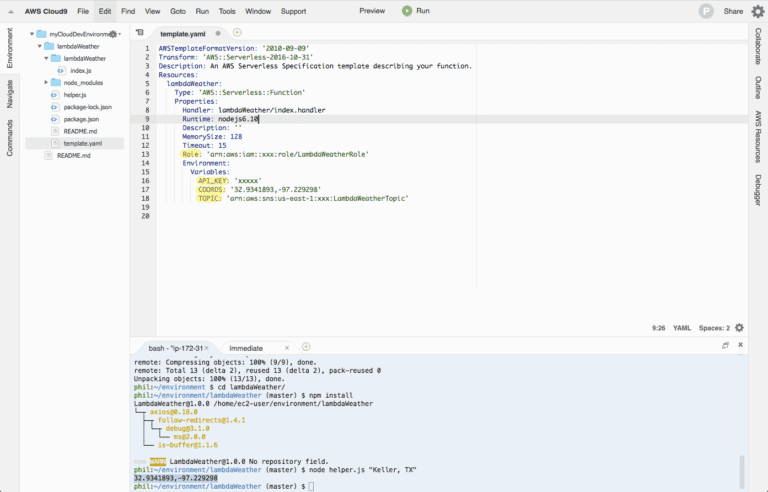Click the myCloudDevEnvironment root folder icon
This screenshot has width=768, height=492.
[x=42, y=34]
